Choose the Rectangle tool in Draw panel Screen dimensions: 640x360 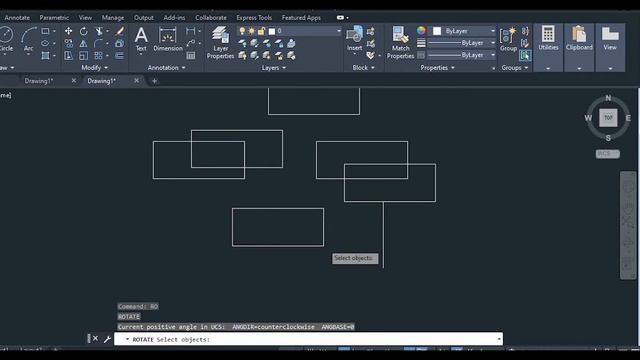[45, 31]
